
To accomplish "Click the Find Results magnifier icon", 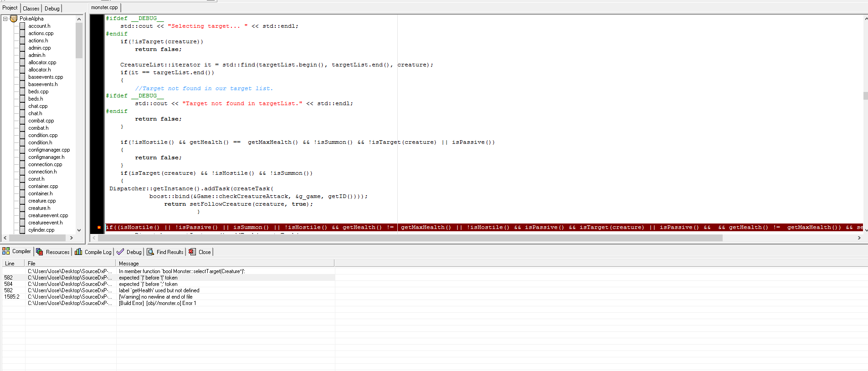I will pos(150,252).
